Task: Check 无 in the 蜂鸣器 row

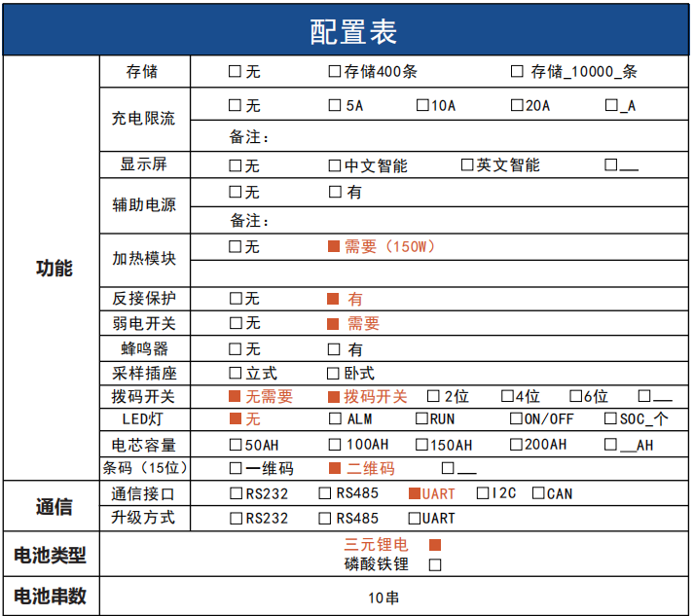Action: tap(235, 348)
